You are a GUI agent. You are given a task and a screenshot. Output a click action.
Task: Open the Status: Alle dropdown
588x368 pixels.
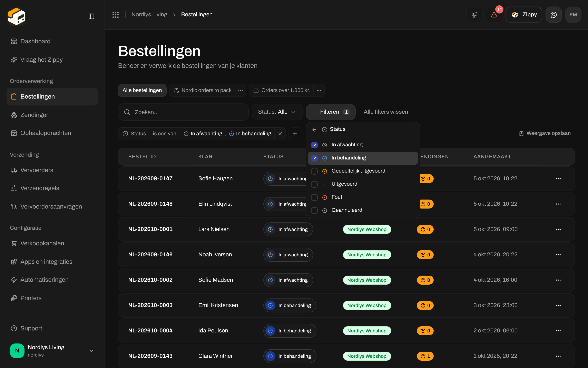[277, 112]
